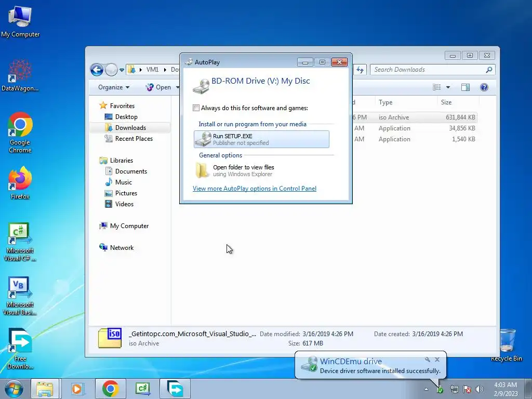
Task: Open Microsoft Visual C# desktop shortcut
Action: tap(20, 242)
